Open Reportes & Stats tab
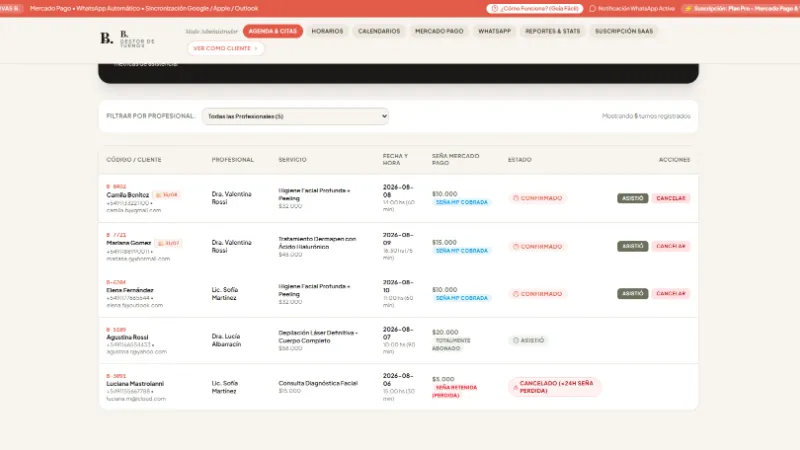This screenshot has height=450, width=800. coord(553,31)
